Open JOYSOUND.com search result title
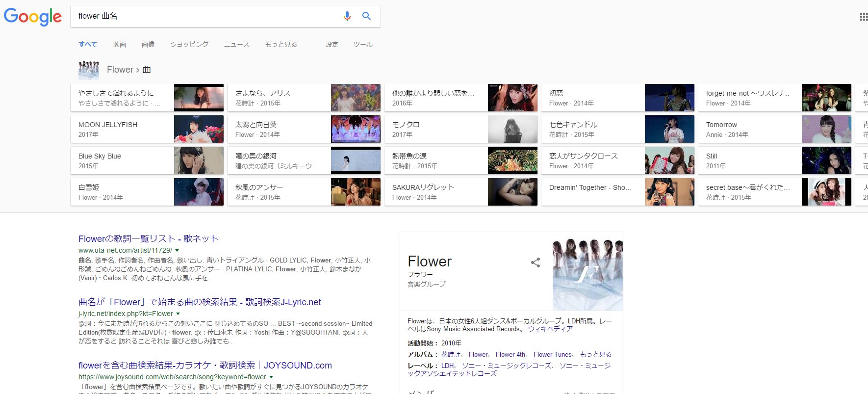The image size is (868, 394). [x=205, y=366]
